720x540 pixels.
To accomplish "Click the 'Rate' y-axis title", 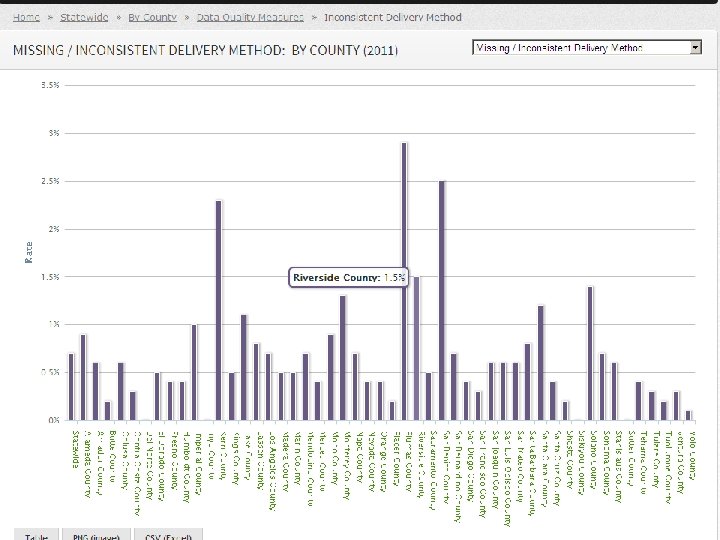I will (x=28, y=253).
